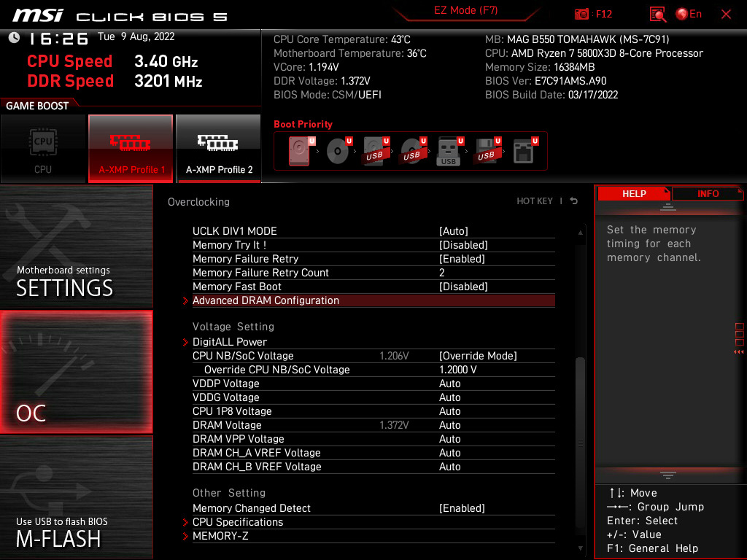Open the BIOS search magnifier icon
747x560 pixels.
(658, 14)
